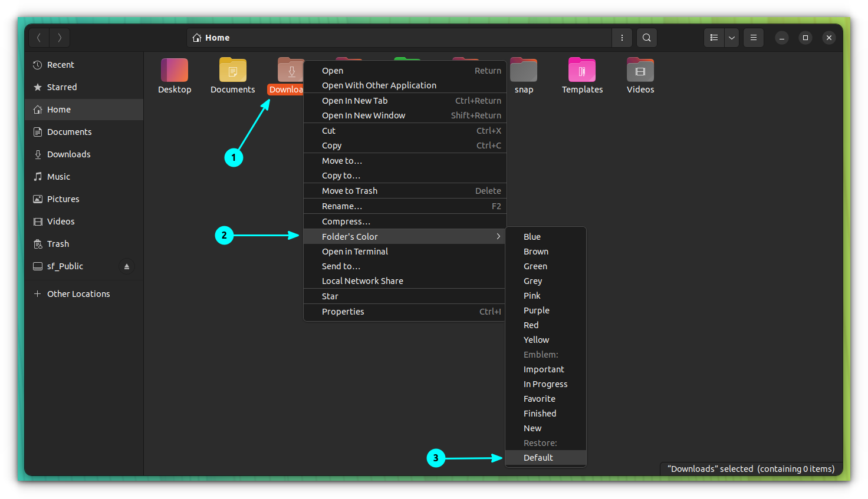Click Other Locations in the sidebar
This screenshot has width=868, height=499.
coord(78,293)
